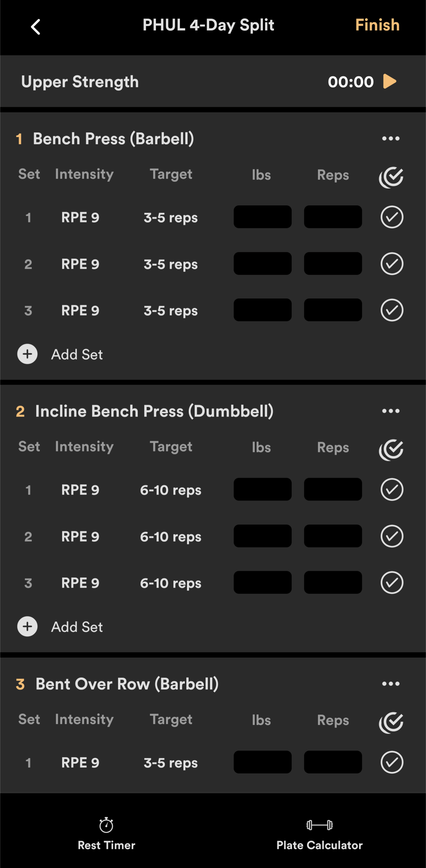Select lbs field for Incline Bench set 3
Image resolution: width=426 pixels, height=868 pixels.
click(263, 582)
